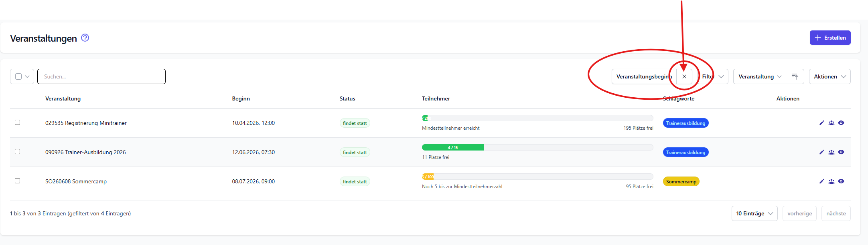View the SO260608 Sommercamp event details

click(841, 181)
